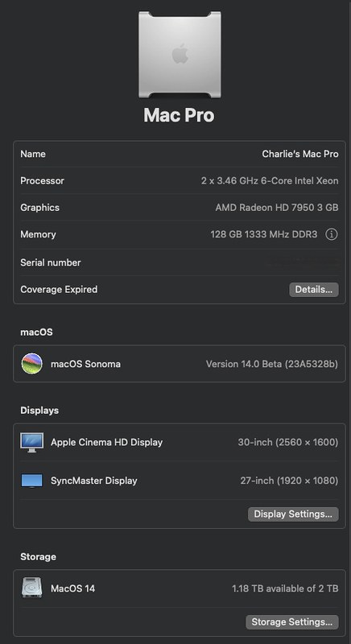
Task: Click the computer name Charlie's Mac Pro
Action: pos(300,154)
